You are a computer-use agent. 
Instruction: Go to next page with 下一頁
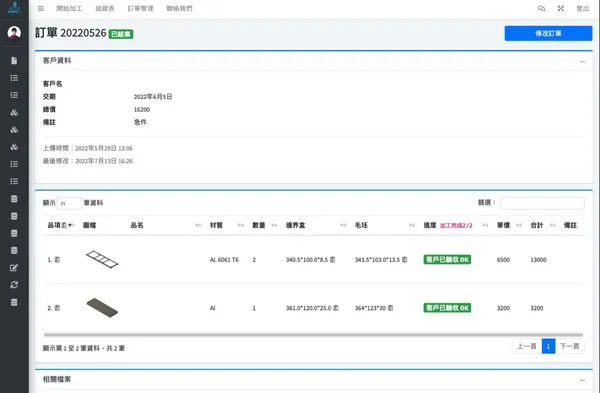[569, 346]
